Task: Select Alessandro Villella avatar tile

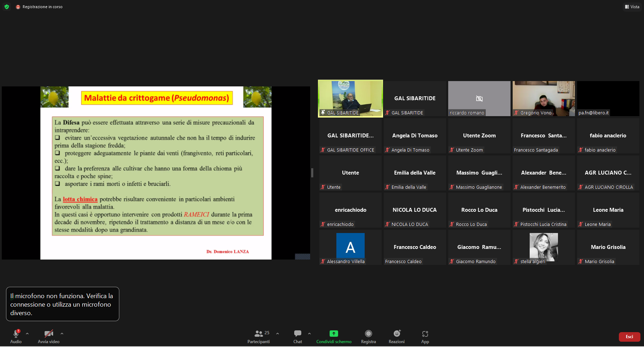Action: pyautogui.click(x=351, y=247)
